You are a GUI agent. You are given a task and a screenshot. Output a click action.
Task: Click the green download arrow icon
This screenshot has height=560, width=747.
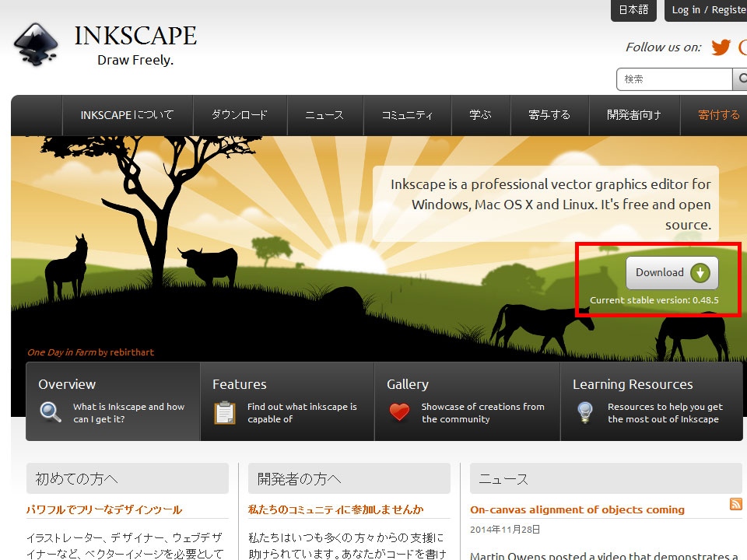point(700,273)
